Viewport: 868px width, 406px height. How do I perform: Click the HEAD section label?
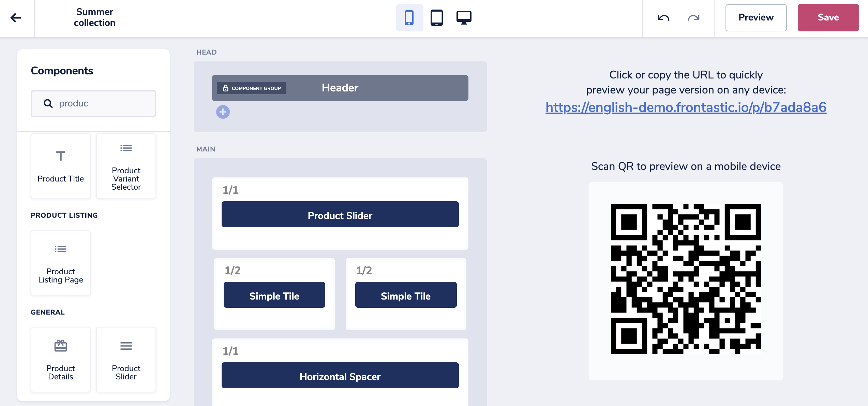207,52
